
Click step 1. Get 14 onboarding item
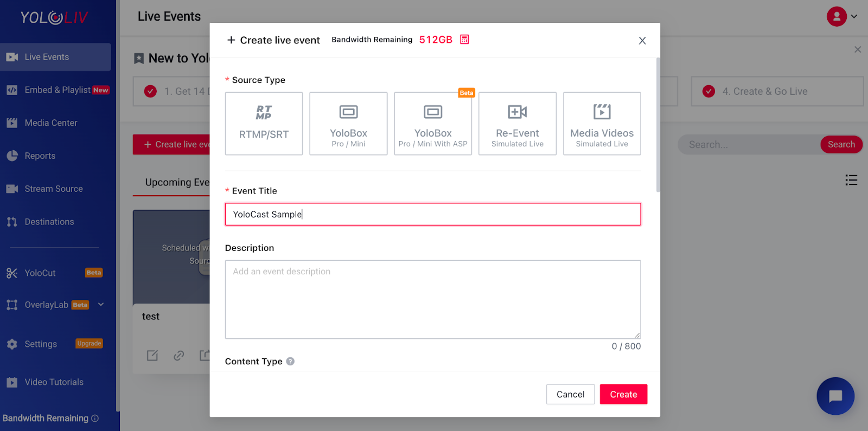click(x=171, y=91)
